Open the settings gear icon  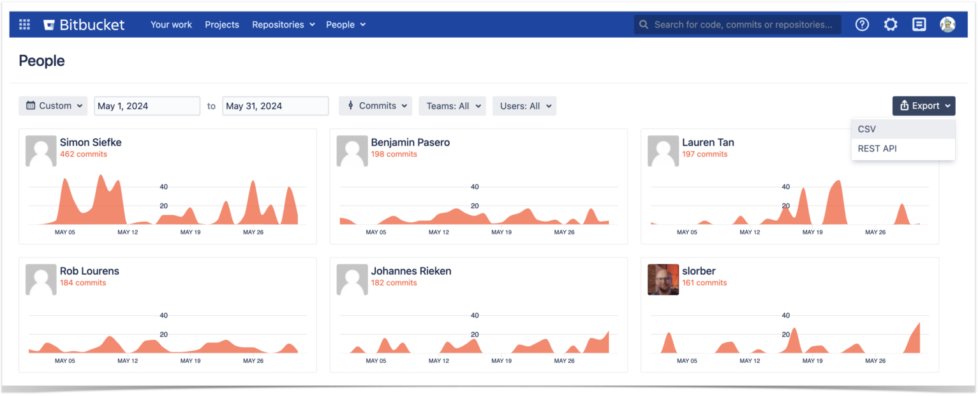click(x=891, y=24)
